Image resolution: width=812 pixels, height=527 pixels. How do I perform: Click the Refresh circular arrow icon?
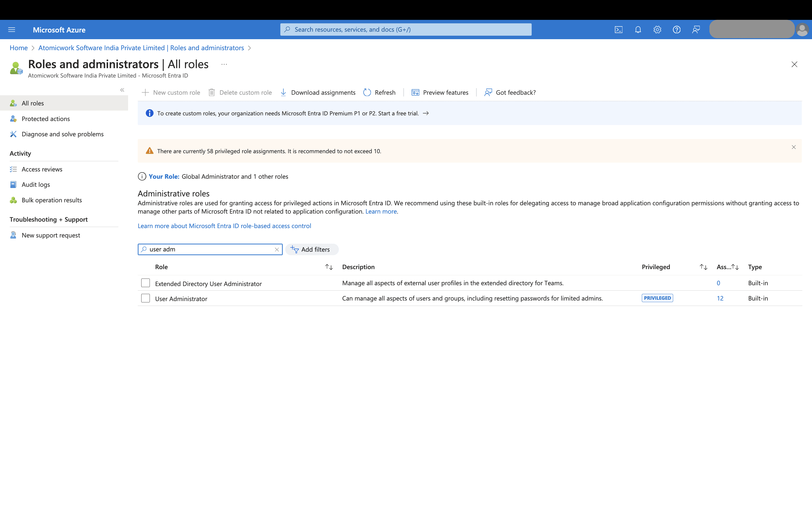367,92
